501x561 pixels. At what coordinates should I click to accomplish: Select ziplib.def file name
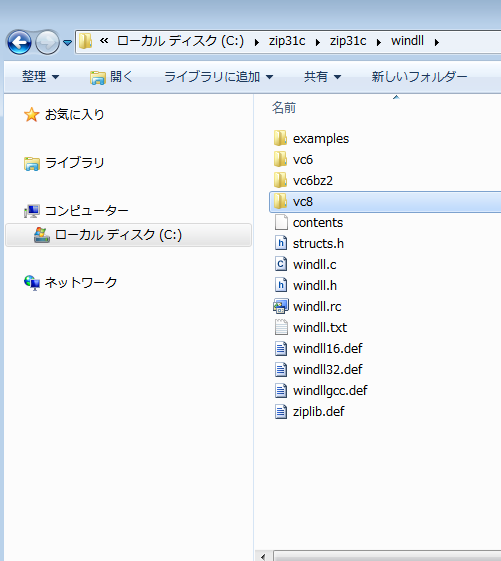point(318,411)
